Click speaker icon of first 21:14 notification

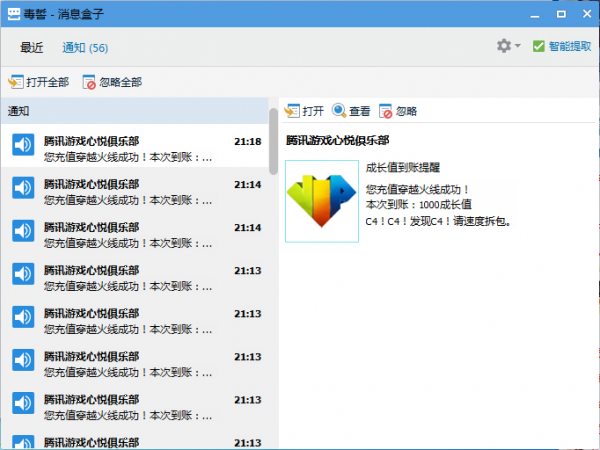23,188
